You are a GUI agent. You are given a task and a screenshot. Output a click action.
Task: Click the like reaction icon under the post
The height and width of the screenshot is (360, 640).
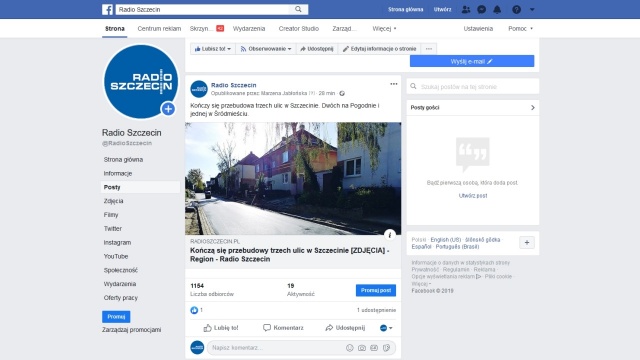coord(194,310)
